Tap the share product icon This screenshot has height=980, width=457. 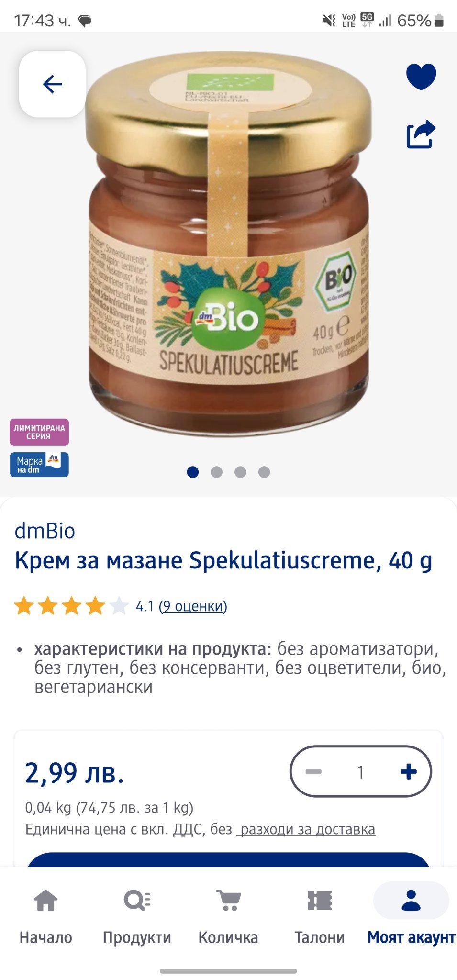point(421,134)
